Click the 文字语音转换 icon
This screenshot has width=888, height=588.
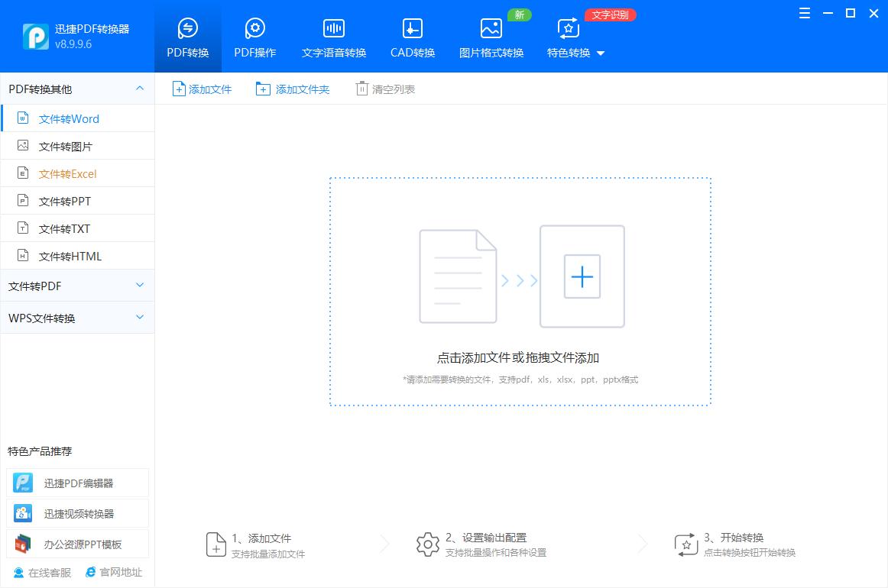[x=333, y=36]
